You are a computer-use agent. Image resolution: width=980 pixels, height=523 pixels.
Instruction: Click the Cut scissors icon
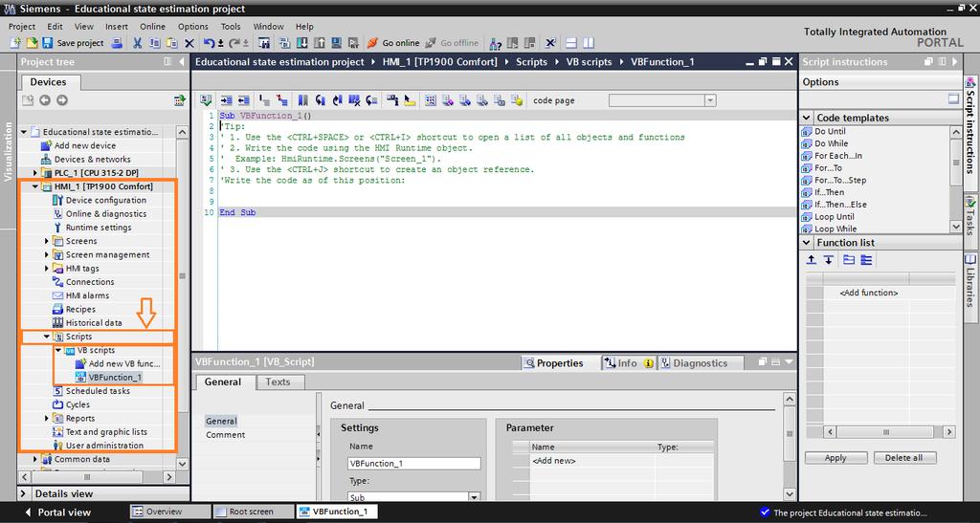138,43
